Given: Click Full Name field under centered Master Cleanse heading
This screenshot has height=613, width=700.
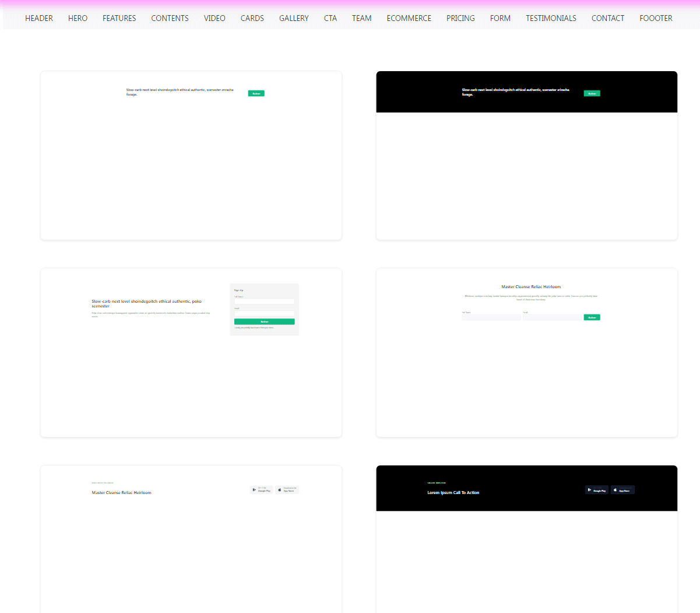Looking at the screenshot, I should (491, 317).
